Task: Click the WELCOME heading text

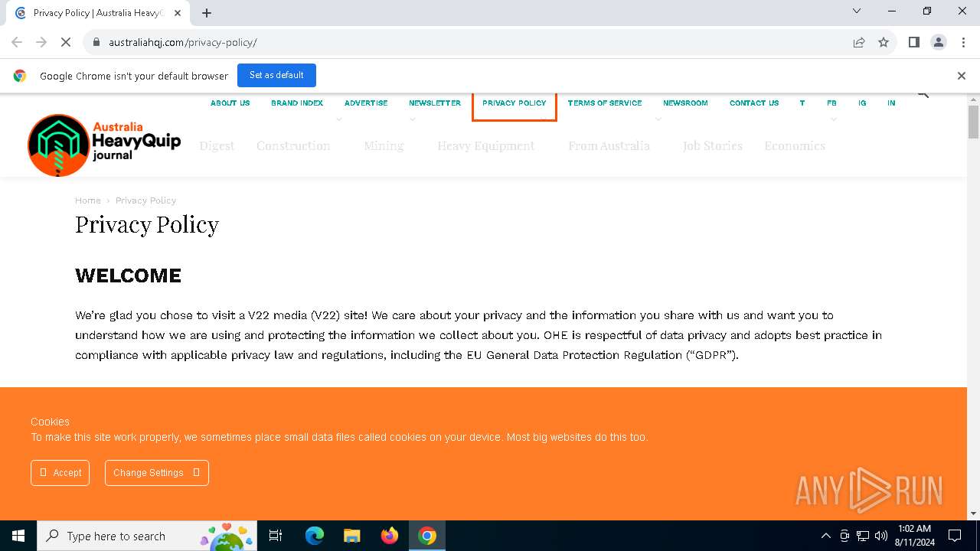Action: (x=128, y=275)
